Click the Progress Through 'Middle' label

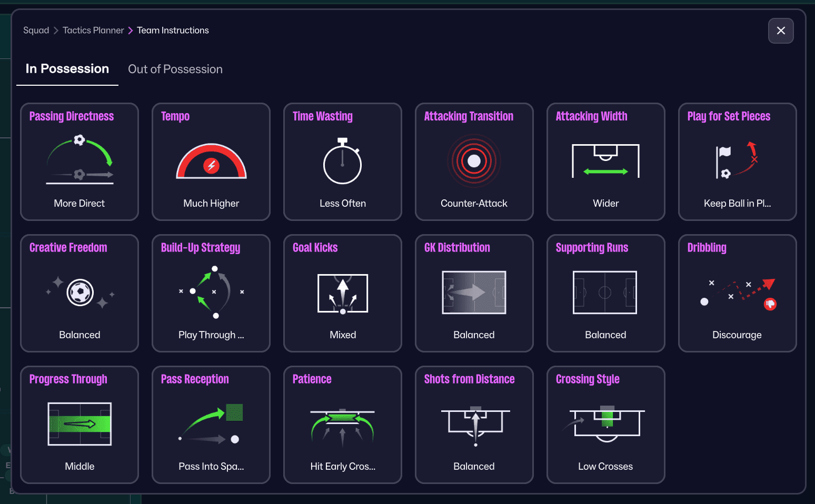coord(79,466)
